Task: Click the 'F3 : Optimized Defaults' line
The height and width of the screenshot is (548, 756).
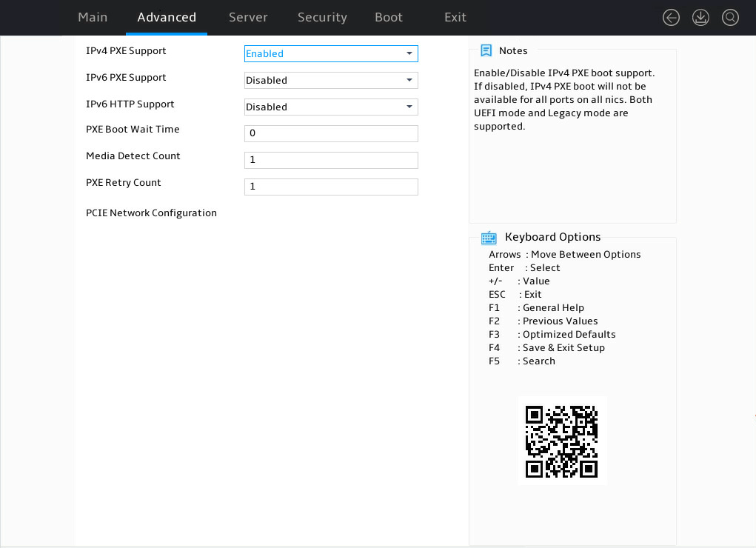Action: (x=552, y=335)
